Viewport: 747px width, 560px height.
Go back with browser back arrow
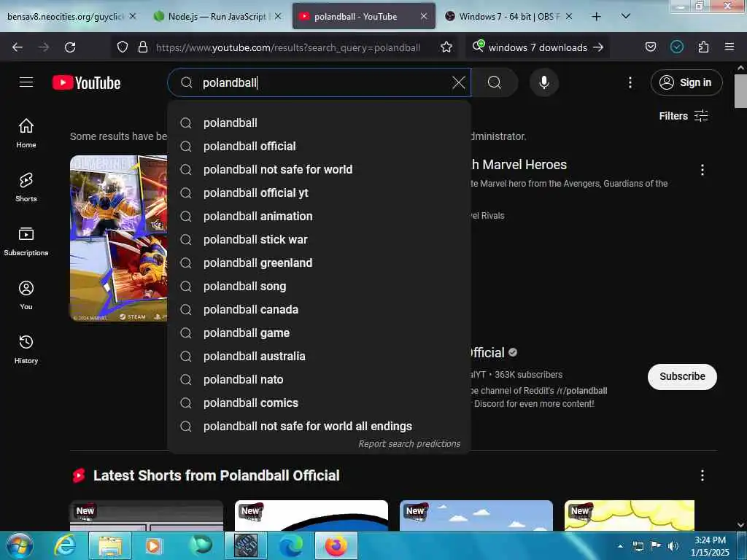pyautogui.click(x=18, y=47)
